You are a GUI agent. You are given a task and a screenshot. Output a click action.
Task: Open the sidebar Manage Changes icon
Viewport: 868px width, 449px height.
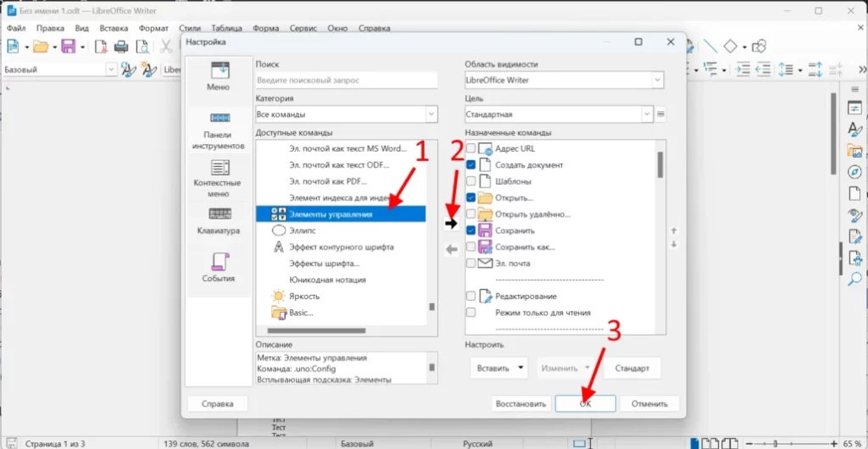coord(855,236)
